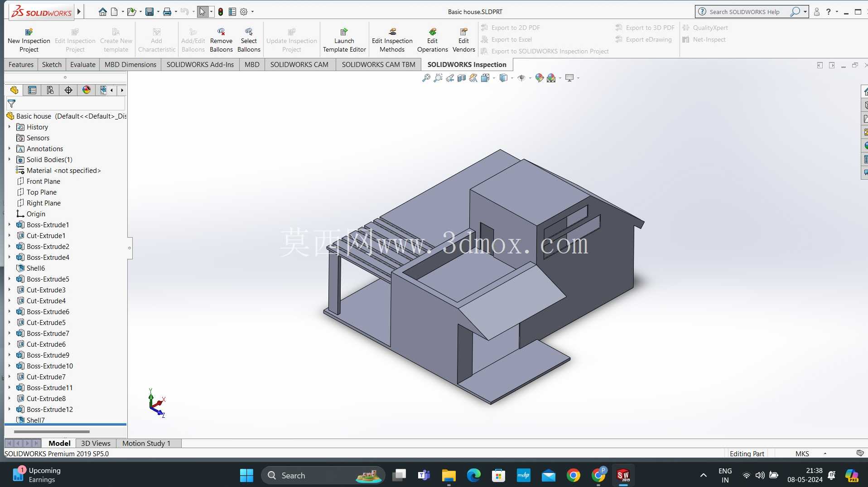Click Previous View icon

click(x=450, y=78)
